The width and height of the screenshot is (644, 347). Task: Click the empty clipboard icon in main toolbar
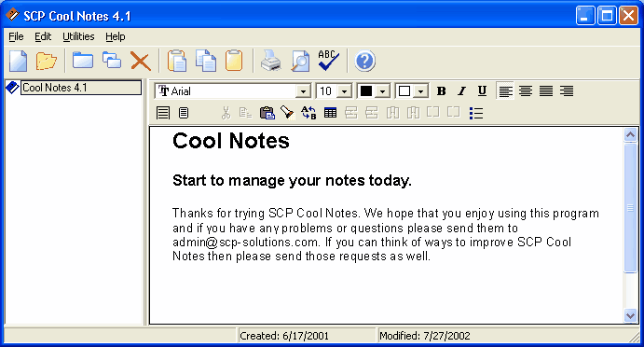pos(234,61)
